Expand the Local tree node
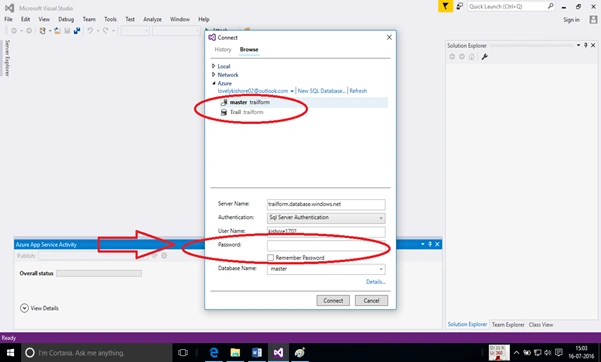The height and width of the screenshot is (362, 601). [x=214, y=66]
